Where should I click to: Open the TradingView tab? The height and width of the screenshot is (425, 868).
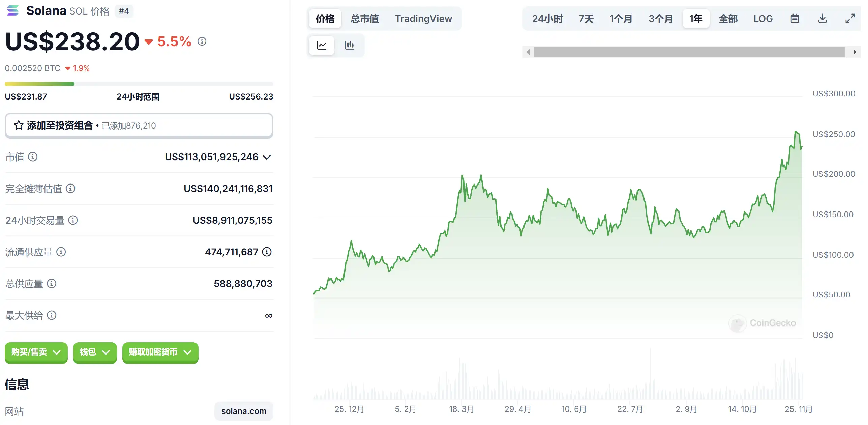423,19
